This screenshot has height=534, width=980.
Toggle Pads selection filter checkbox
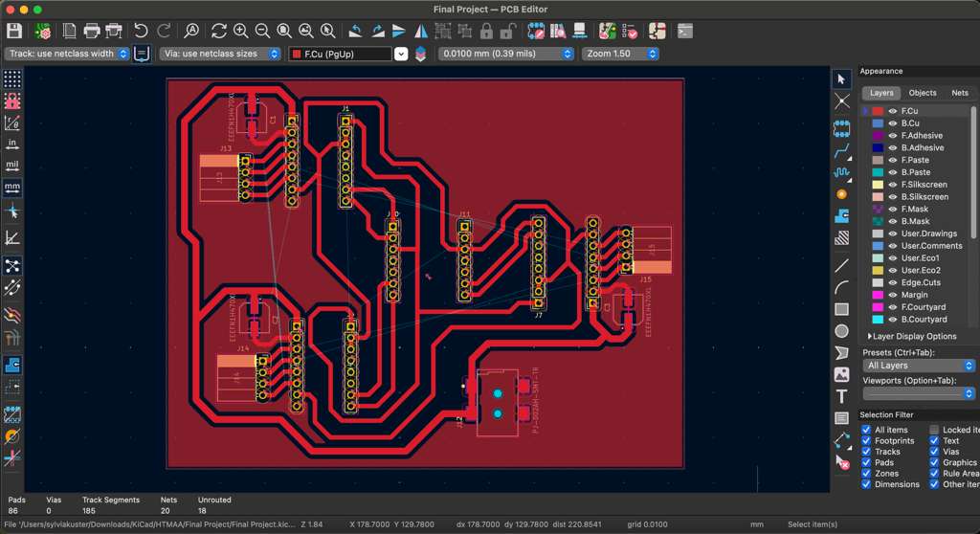click(865, 463)
